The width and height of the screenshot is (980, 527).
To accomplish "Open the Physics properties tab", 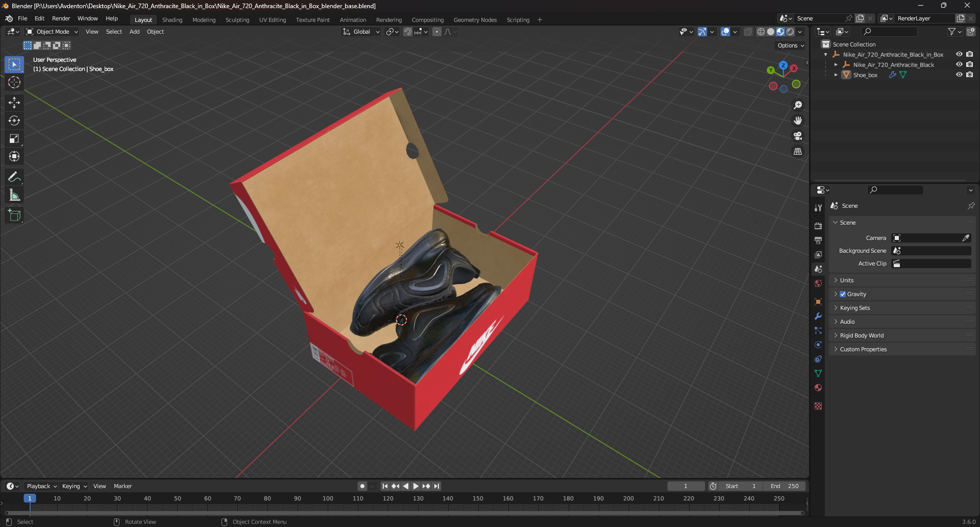I will [818, 345].
